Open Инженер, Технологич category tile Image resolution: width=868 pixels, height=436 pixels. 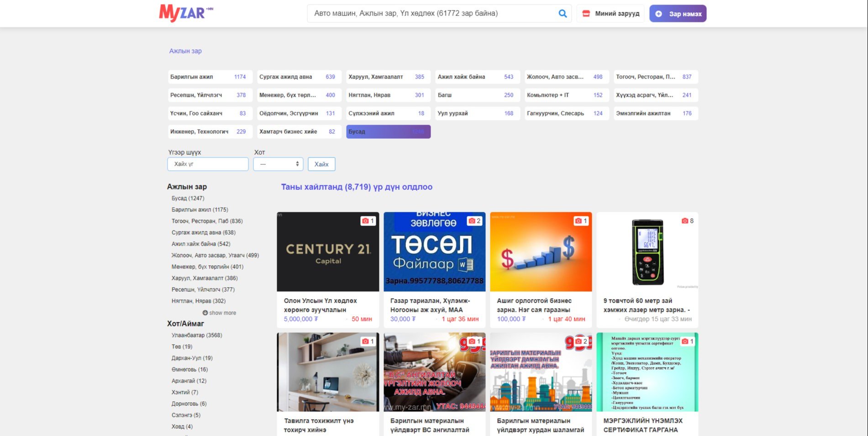(x=210, y=131)
